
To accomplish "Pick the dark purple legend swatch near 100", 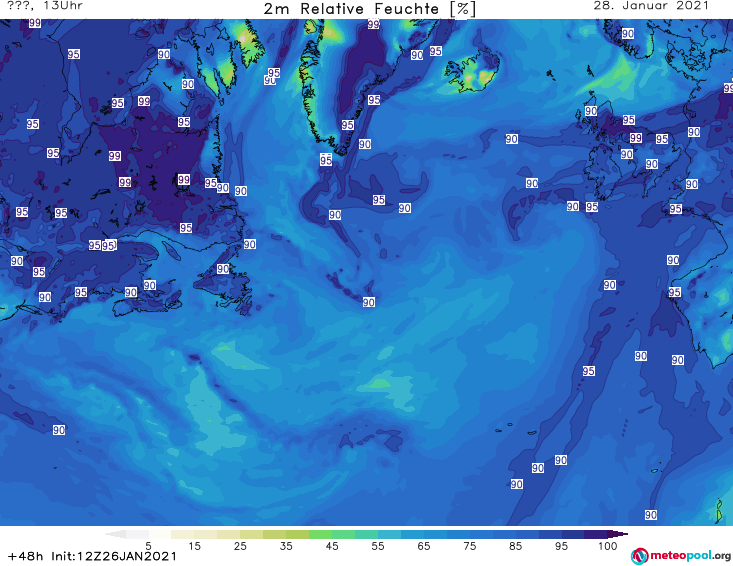I will click(596, 534).
